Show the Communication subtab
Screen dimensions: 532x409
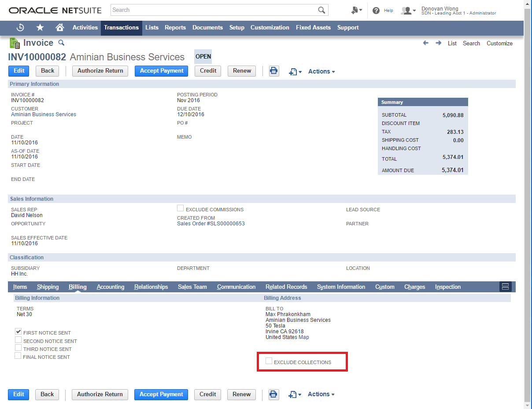(236, 287)
